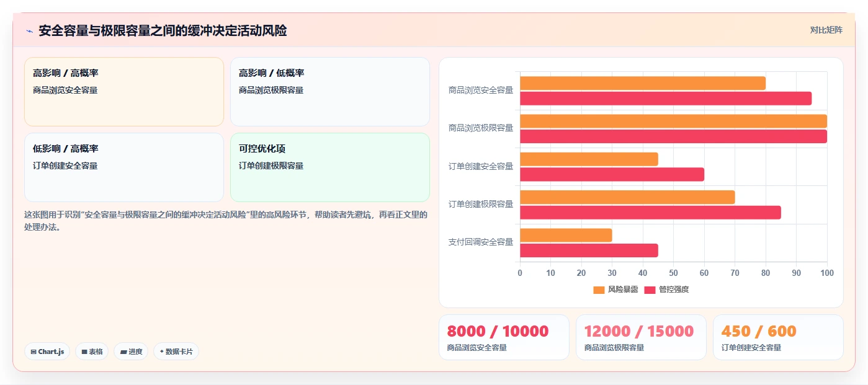Click 商品浏览极限容量 caption under 12000 / 15000

coord(614,348)
